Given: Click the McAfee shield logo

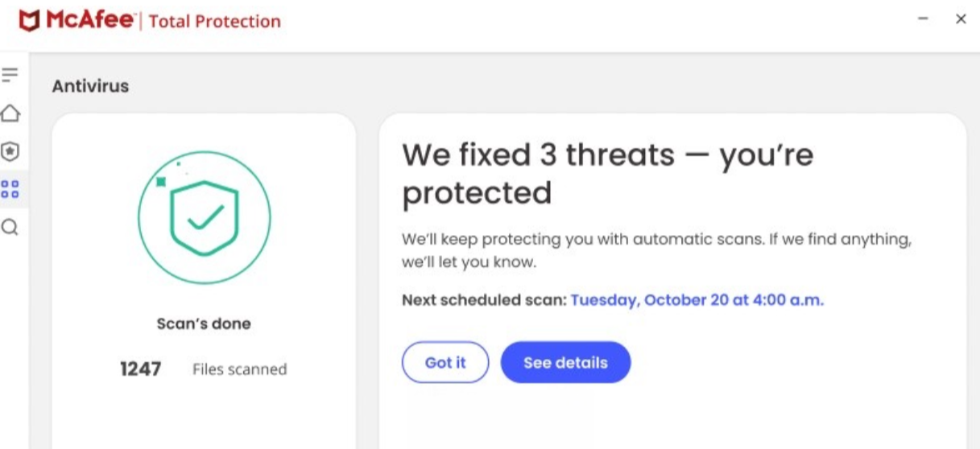Looking at the screenshot, I should pos(29,21).
